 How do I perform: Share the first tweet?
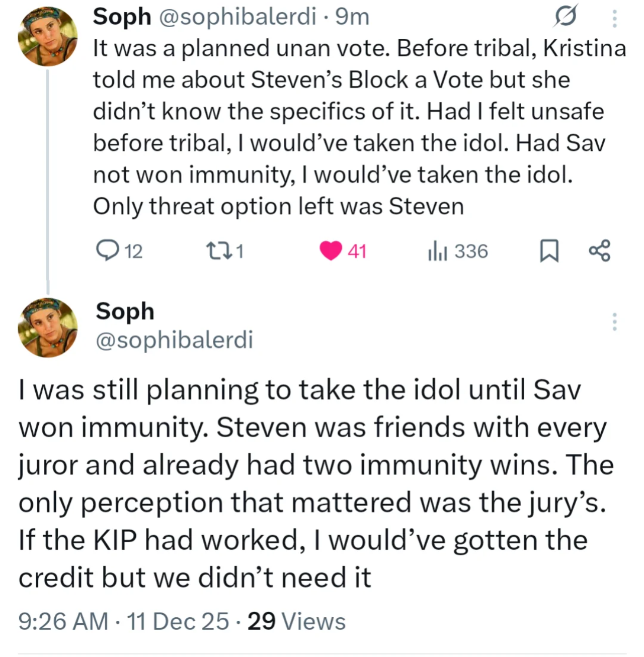coord(599,251)
